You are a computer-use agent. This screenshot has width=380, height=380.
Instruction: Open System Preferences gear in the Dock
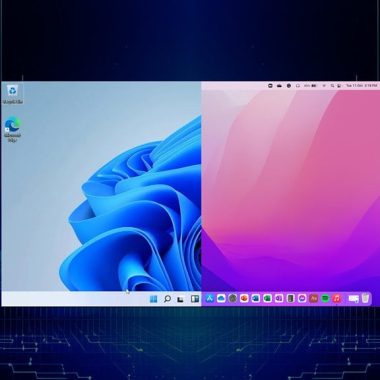tap(233, 298)
